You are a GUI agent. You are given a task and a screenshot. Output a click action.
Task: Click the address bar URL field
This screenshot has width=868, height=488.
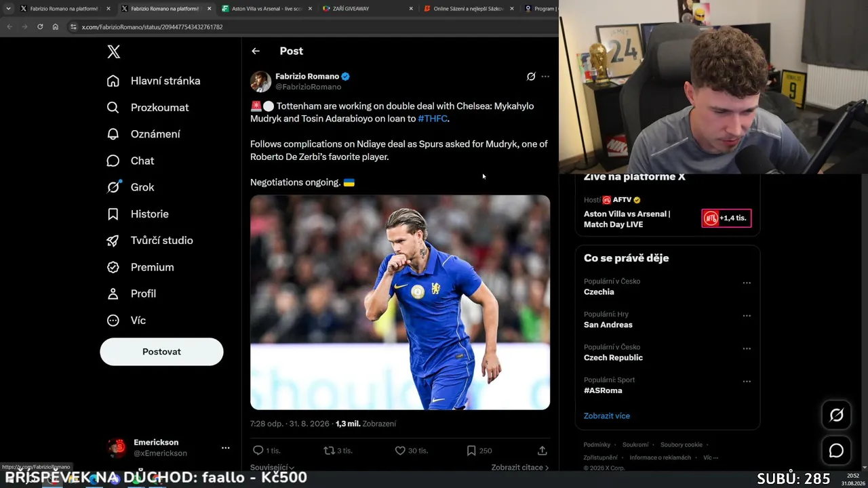tap(312, 27)
